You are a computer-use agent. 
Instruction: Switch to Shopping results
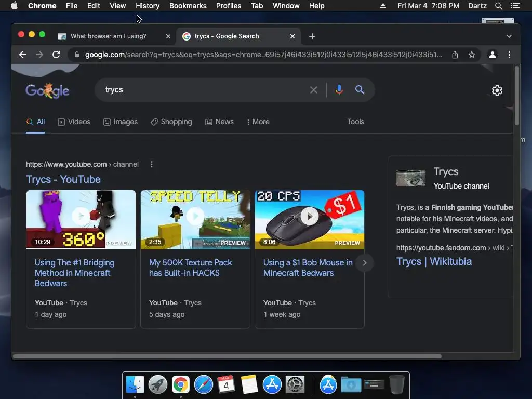171,122
